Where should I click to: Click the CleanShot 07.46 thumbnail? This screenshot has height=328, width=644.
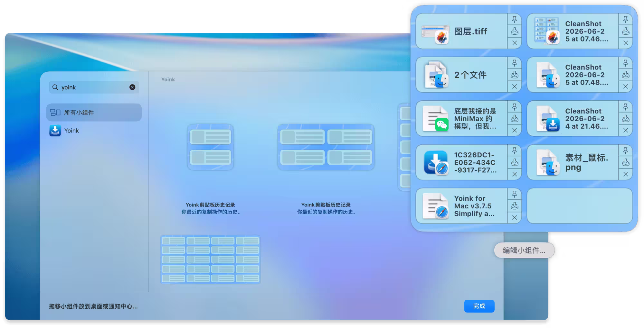547,31
